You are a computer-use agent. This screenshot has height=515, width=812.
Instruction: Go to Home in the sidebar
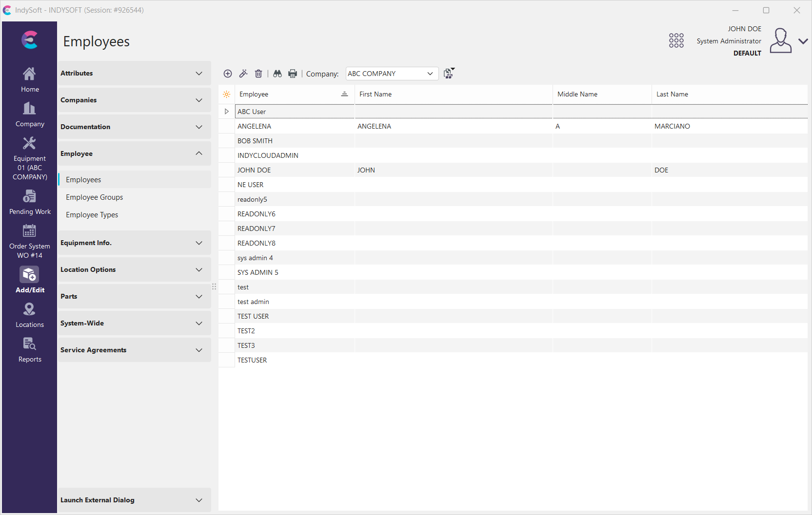pyautogui.click(x=30, y=80)
